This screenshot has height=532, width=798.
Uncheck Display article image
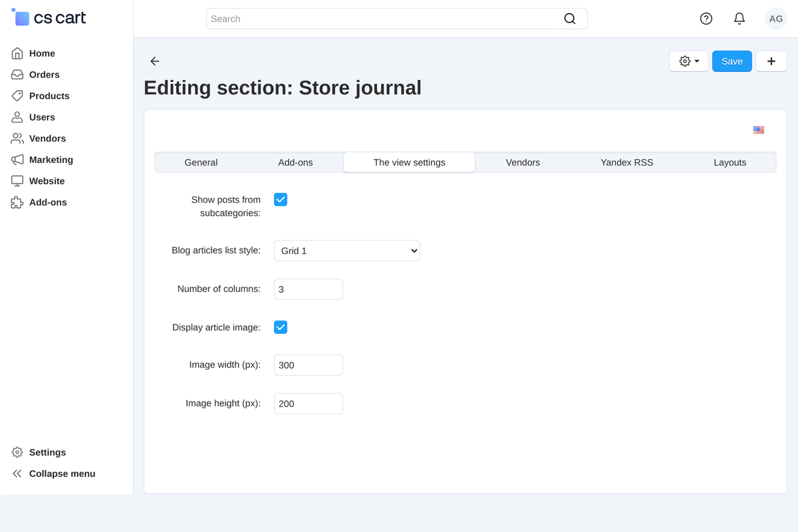pyautogui.click(x=281, y=327)
